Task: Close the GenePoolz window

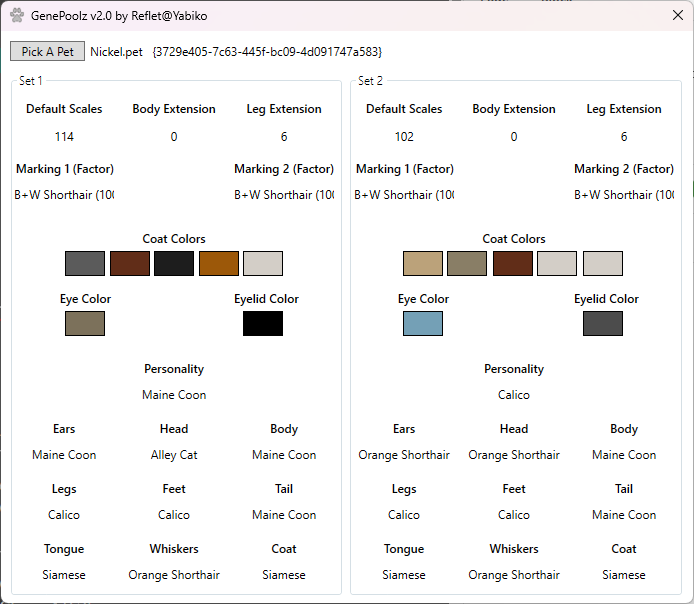Action: 677,15
